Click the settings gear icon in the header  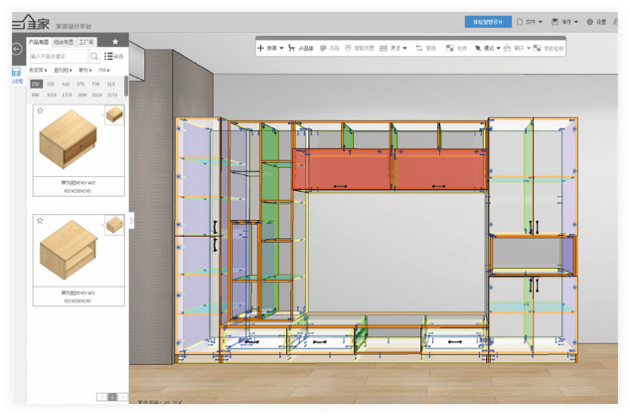[589, 21]
